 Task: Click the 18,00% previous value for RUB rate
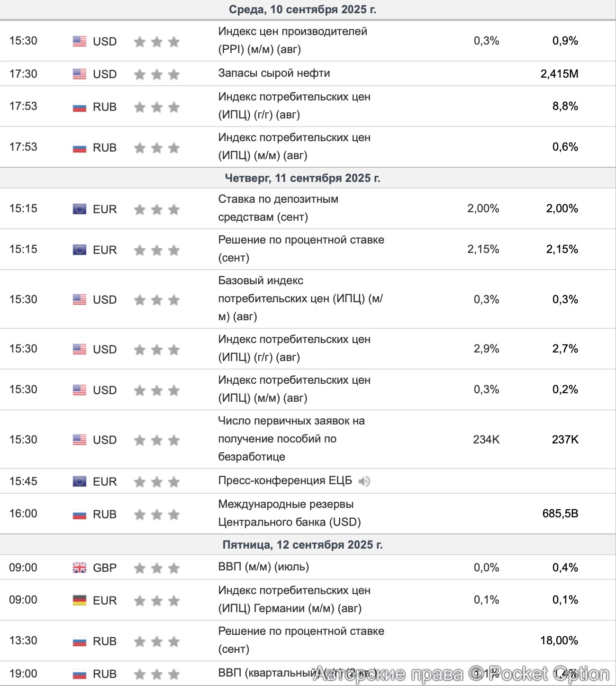coord(559,641)
